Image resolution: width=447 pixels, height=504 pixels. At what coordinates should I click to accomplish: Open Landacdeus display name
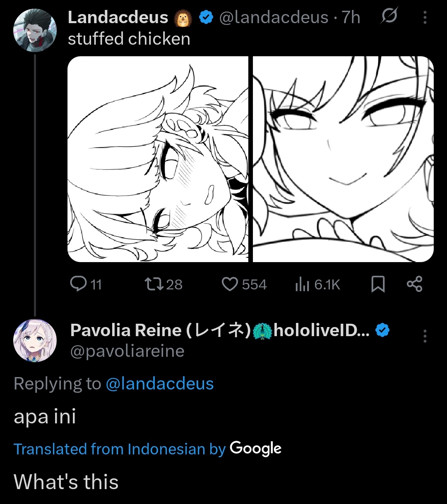tap(118, 17)
